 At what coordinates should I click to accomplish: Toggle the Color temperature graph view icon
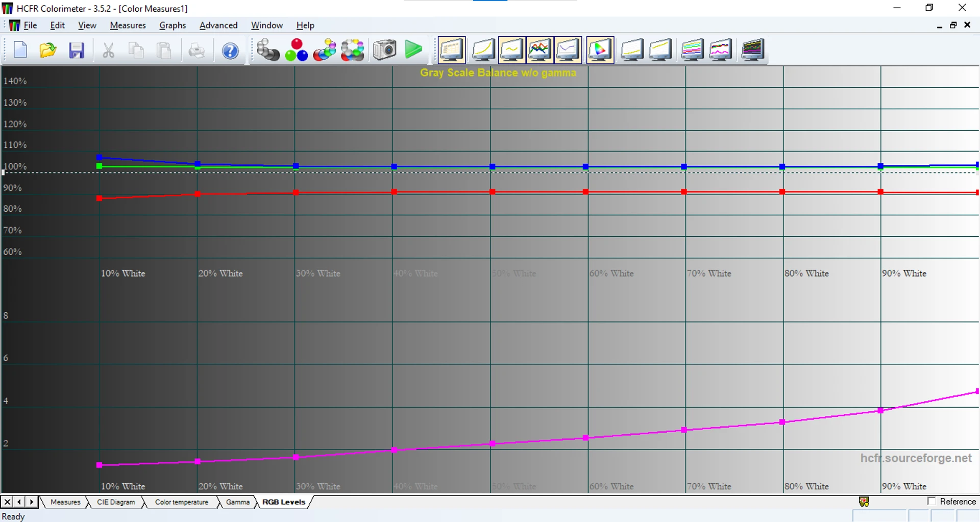(x=568, y=50)
